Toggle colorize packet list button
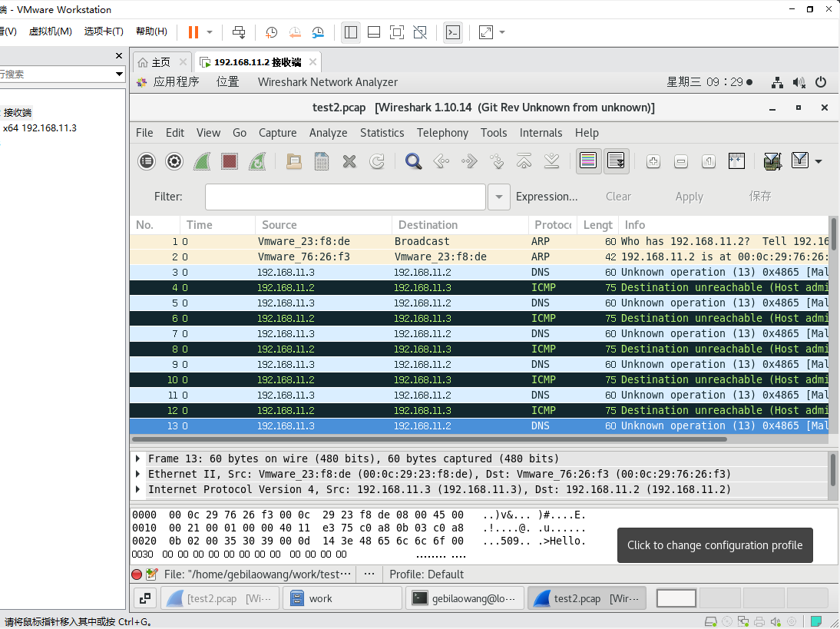This screenshot has width=840, height=629. coord(588,161)
